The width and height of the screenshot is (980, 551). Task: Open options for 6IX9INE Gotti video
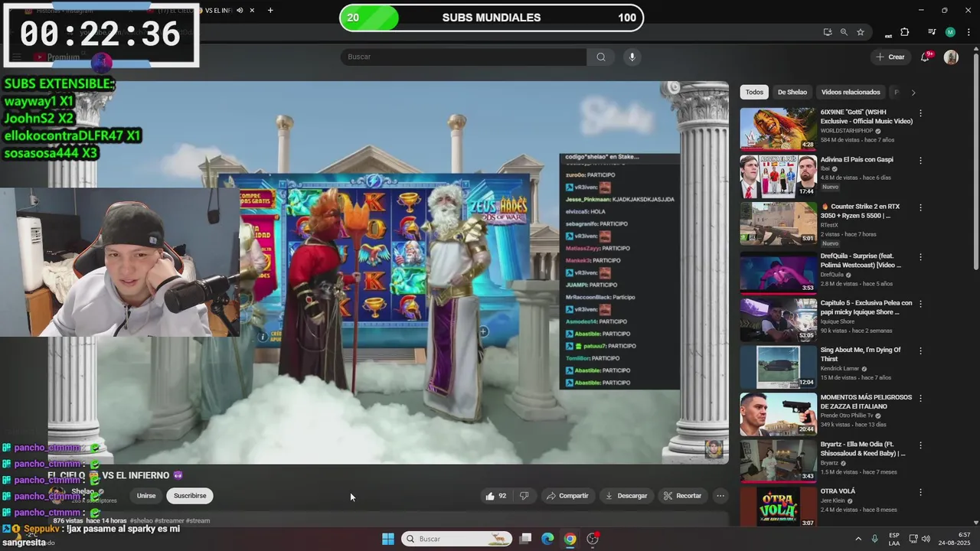click(920, 112)
